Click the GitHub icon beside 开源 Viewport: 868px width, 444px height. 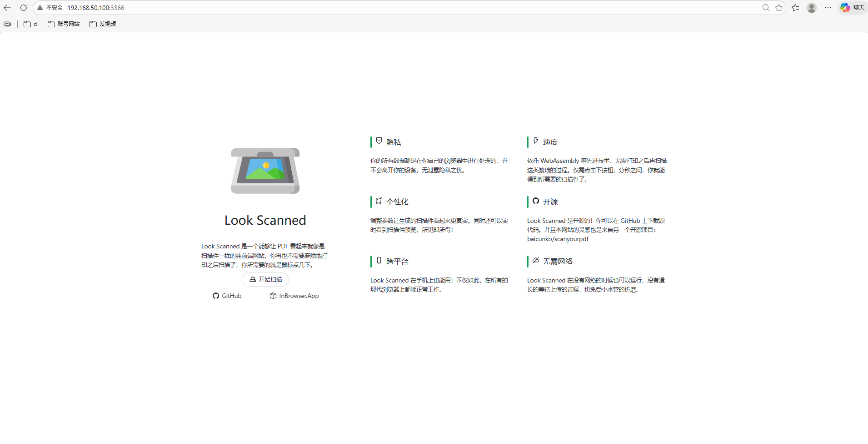pyautogui.click(x=536, y=201)
